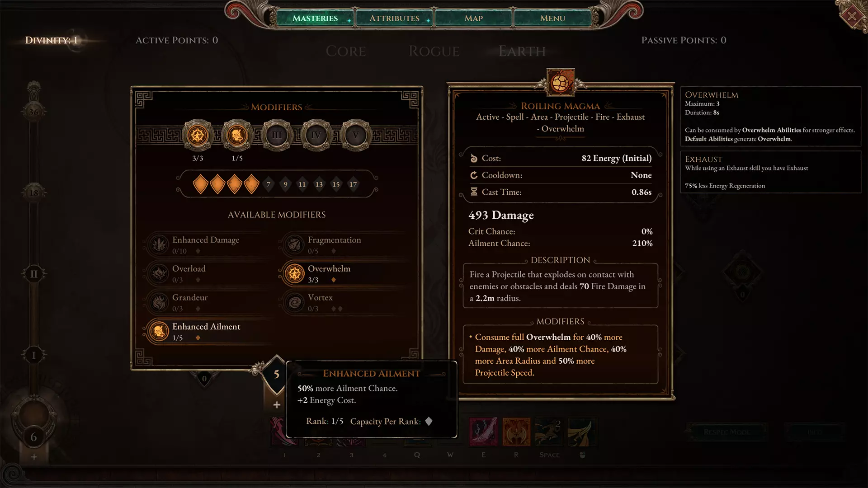Select the Grandeur modifier
The width and height of the screenshot is (868, 488).
pos(208,302)
